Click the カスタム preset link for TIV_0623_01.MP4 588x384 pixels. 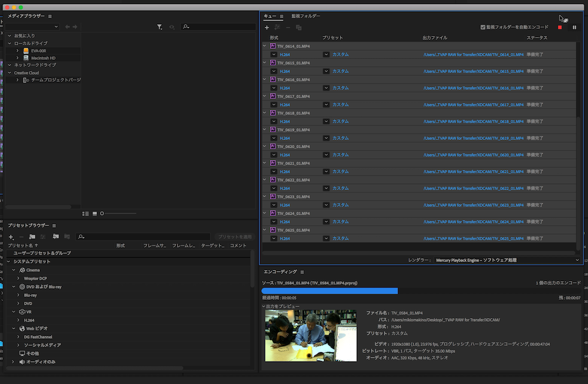click(x=340, y=205)
